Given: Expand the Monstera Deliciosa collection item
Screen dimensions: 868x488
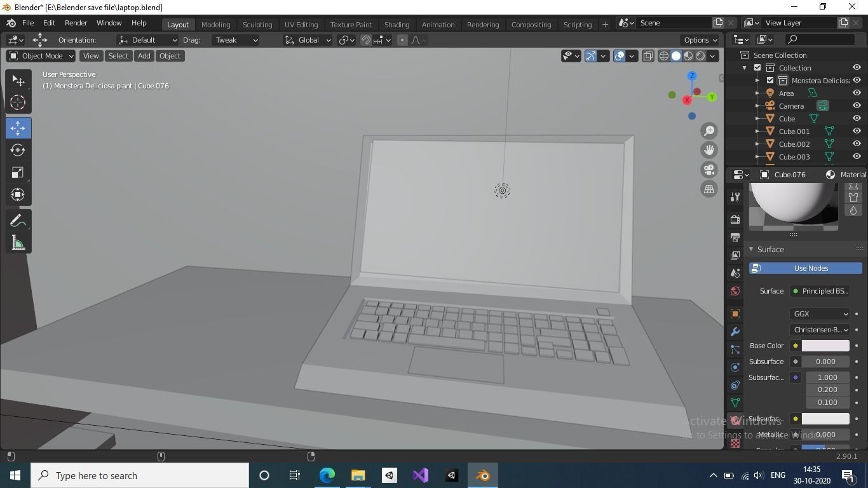Looking at the screenshot, I should (x=756, y=81).
